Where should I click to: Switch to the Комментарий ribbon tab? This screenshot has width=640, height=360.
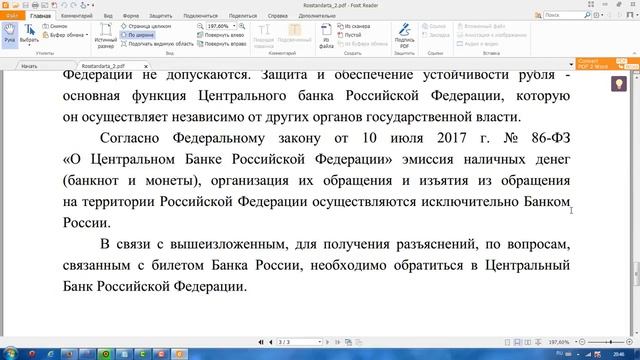(x=77, y=16)
